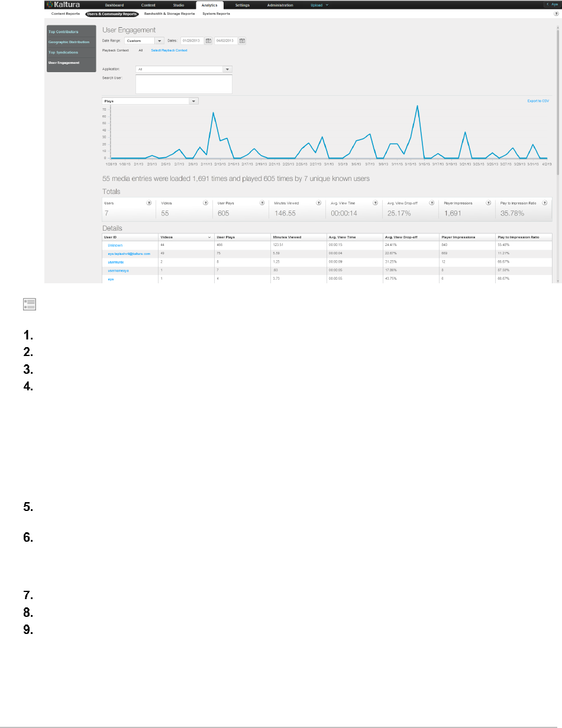Open the aya user link
562x728 pixels.
pos(111,278)
